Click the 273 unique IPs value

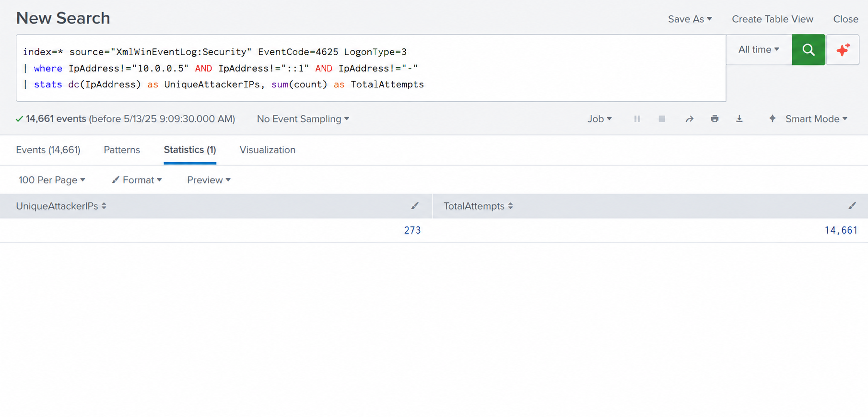pyautogui.click(x=412, y=230)
